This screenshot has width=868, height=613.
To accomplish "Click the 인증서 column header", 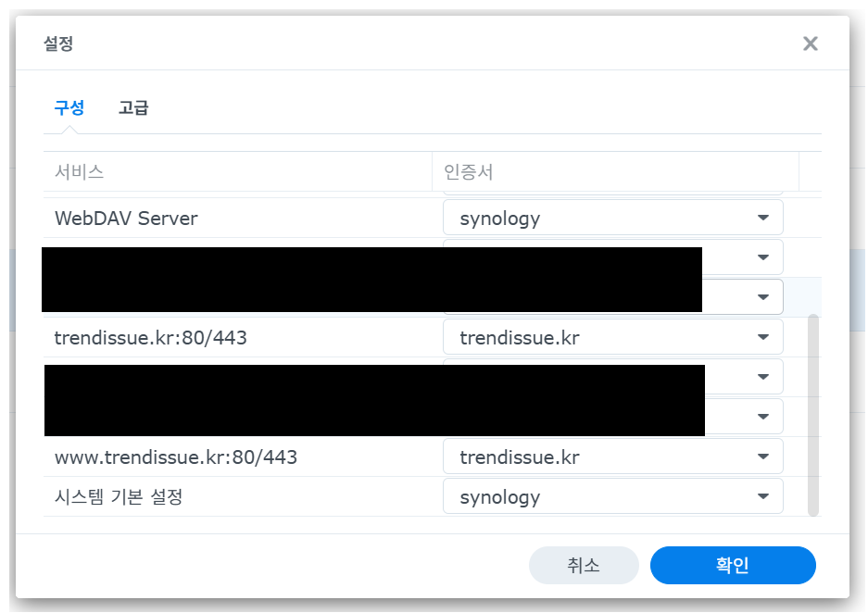I will (474, 172).
